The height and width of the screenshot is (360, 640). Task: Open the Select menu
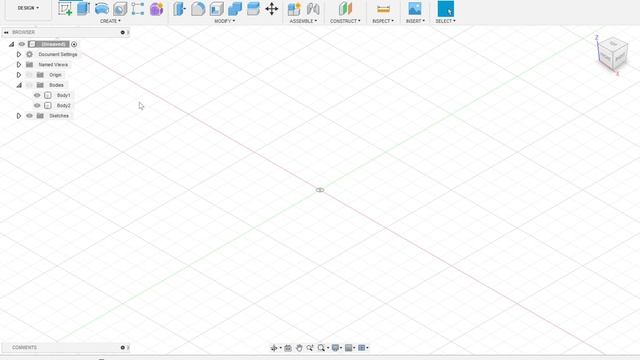point(445,21)
